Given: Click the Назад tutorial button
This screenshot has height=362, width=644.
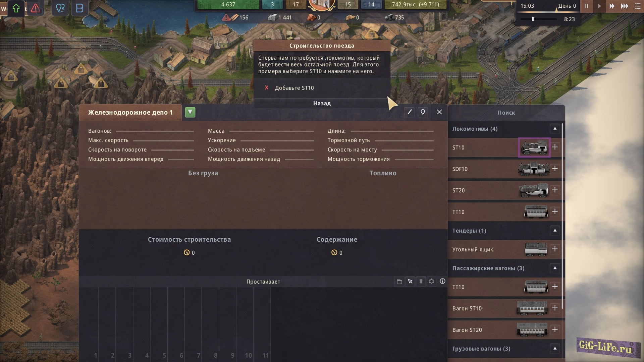Looking at the screenshot, I should (x=322, y=103).
